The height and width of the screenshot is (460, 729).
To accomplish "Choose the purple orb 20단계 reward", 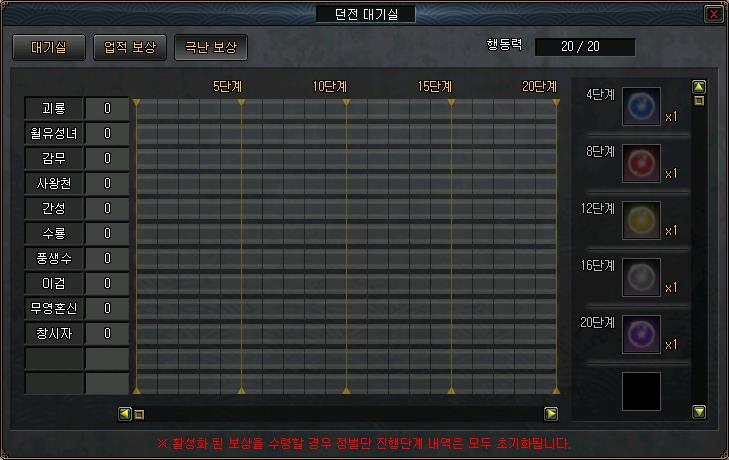I will tap(641, 334).
